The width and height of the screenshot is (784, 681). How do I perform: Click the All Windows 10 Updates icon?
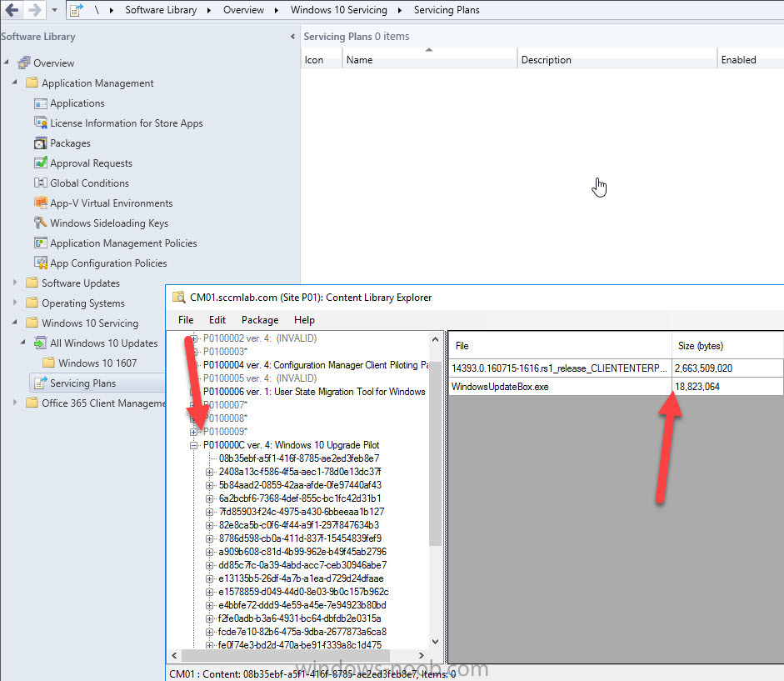(x=41, y=343)
